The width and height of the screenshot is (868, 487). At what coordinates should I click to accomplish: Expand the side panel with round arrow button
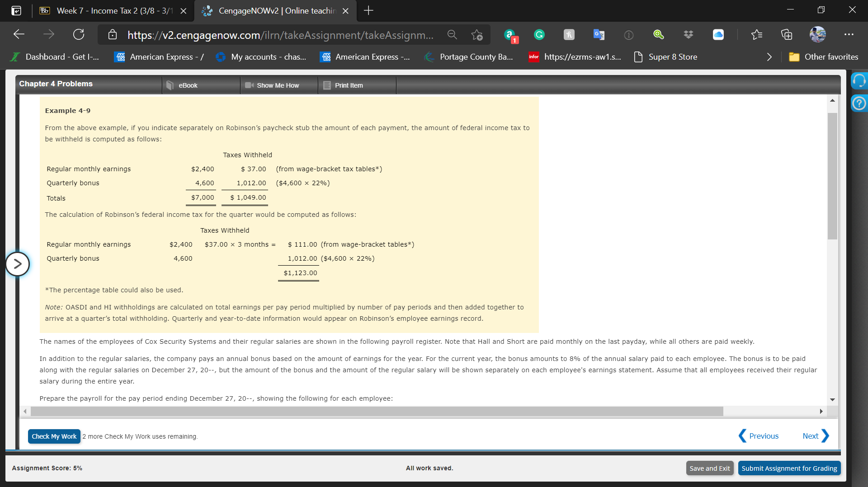coord(18,264)
